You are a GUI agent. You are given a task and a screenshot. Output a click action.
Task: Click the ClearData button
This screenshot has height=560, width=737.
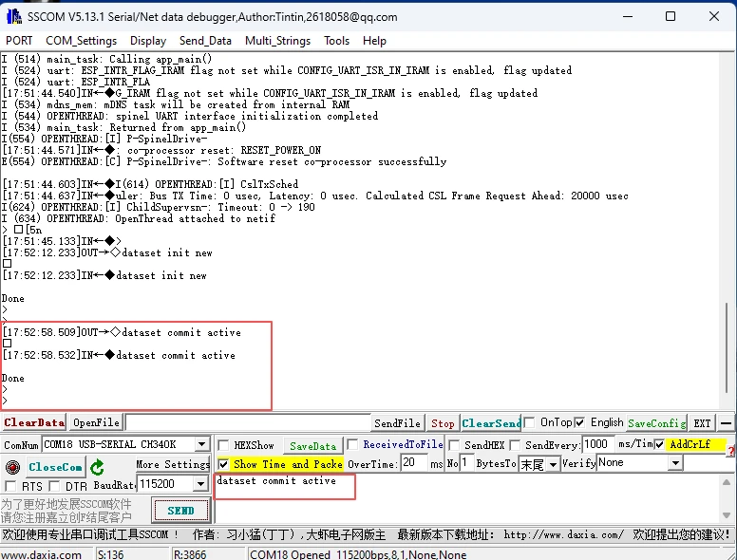coord(34,423)
